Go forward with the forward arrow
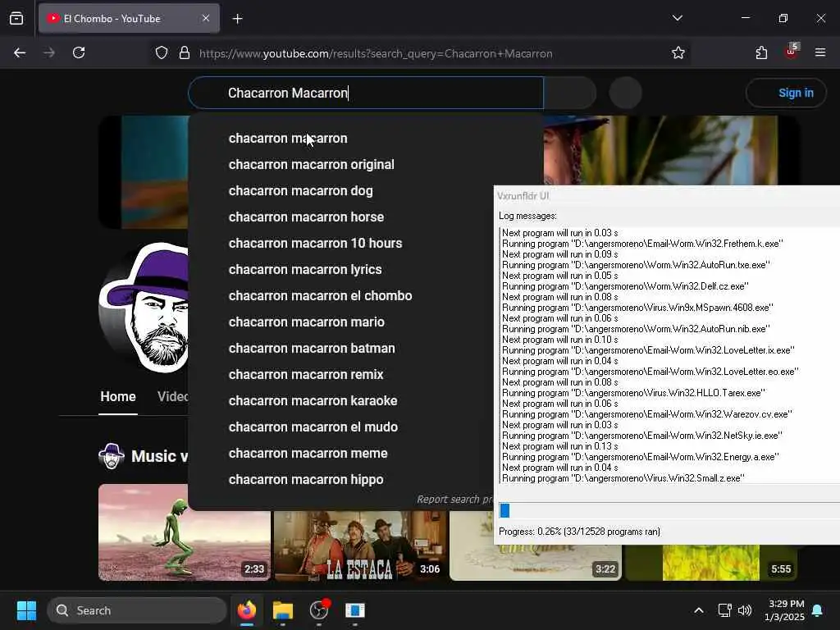The height and width of the screenshot is (630, 840). pos(48,52)
